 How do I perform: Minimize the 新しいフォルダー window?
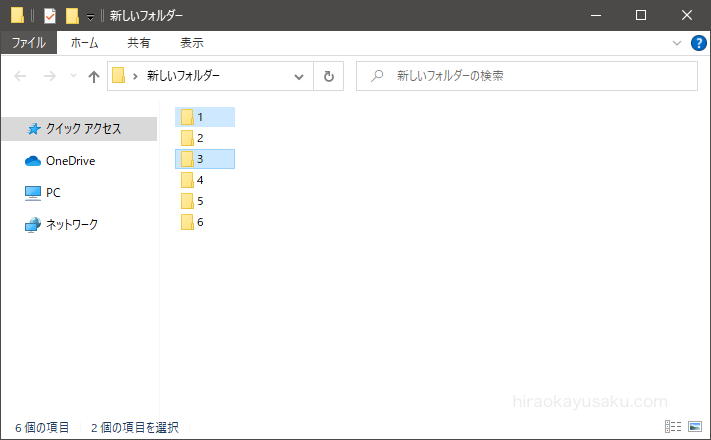tap(596, 15)
